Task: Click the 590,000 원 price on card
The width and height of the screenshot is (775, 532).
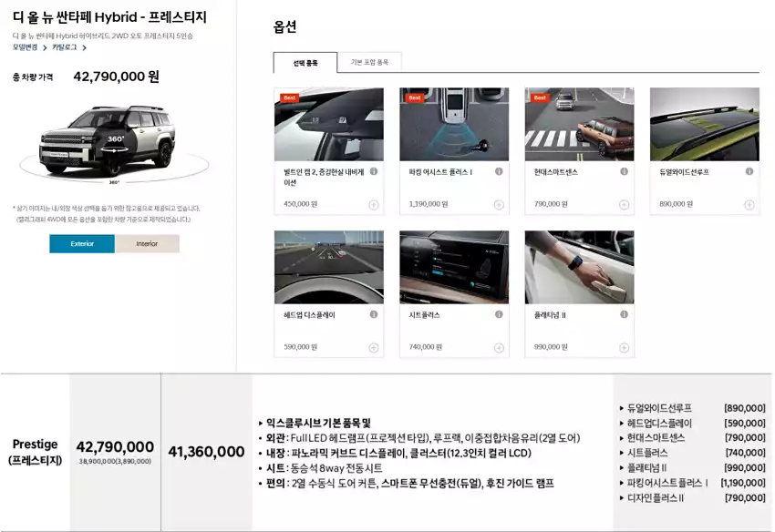Action: click(x=301, y=347)
